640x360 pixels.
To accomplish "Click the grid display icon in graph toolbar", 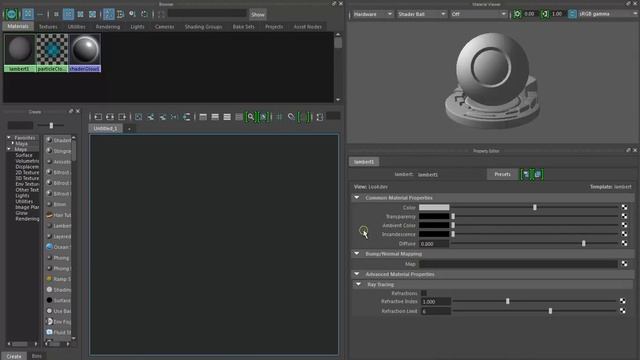I will [x=279, y=117].
